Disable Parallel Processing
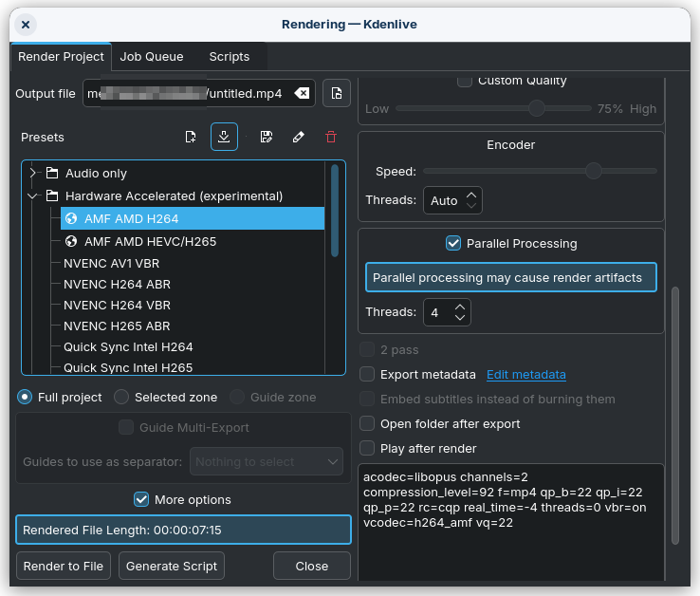Viewport: 700px width, 596px height. [453, 244]
